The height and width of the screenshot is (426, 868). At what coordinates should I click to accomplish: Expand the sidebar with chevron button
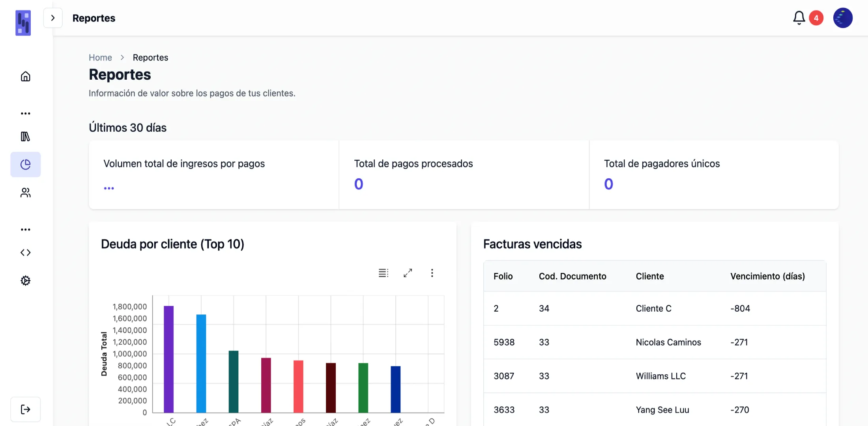[53, 18]
